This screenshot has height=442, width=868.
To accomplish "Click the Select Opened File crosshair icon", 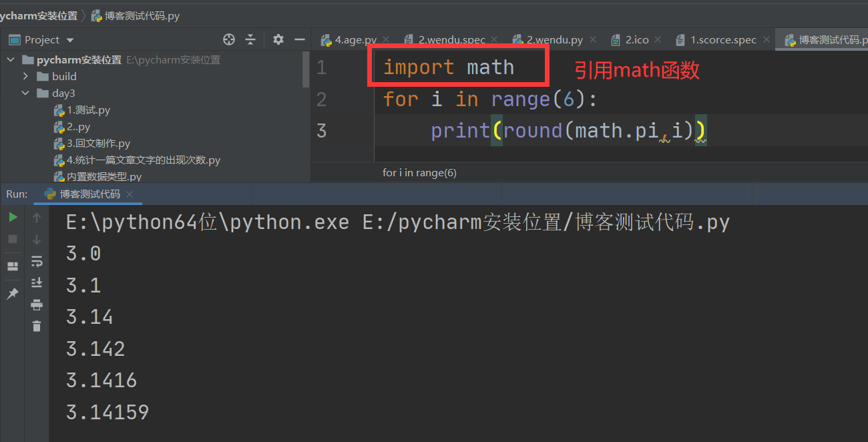I will (x=229, y=39).
